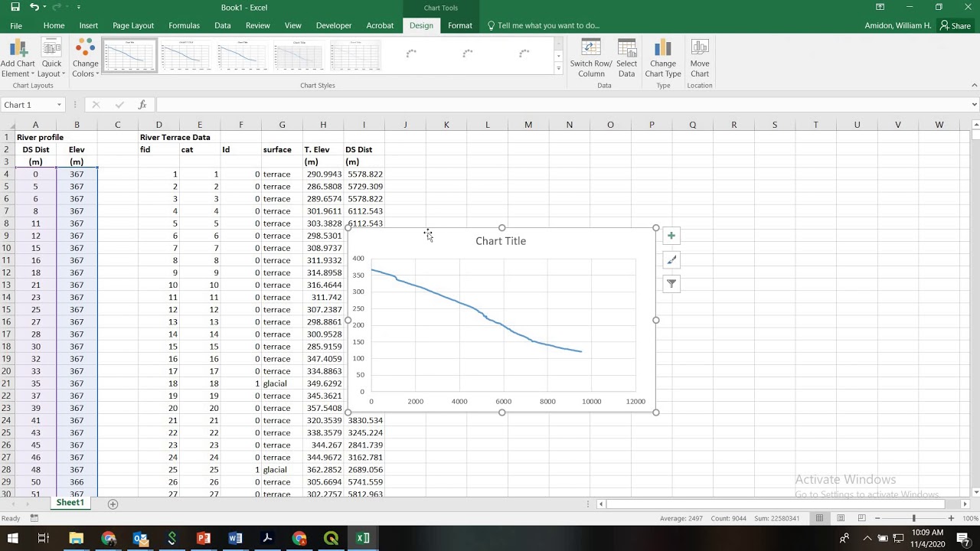Open Select Data dialog
The width and height of the screenshot is (980, 551).
(x=626, y=59)
